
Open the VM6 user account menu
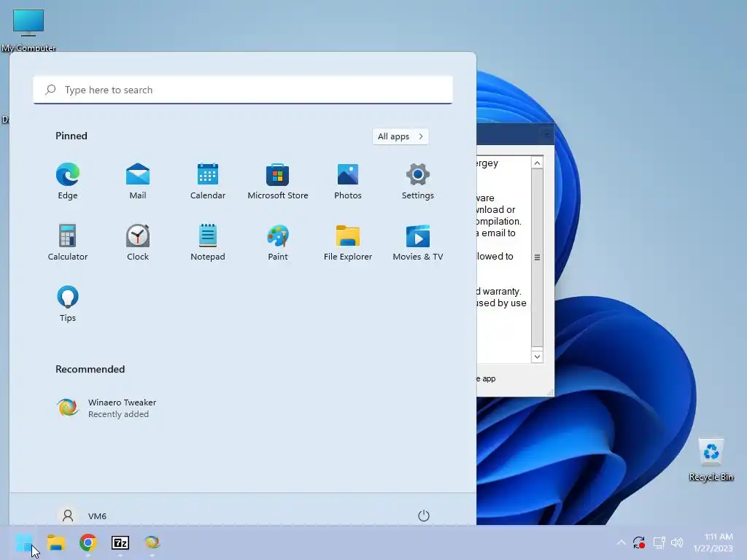point(82,516)
